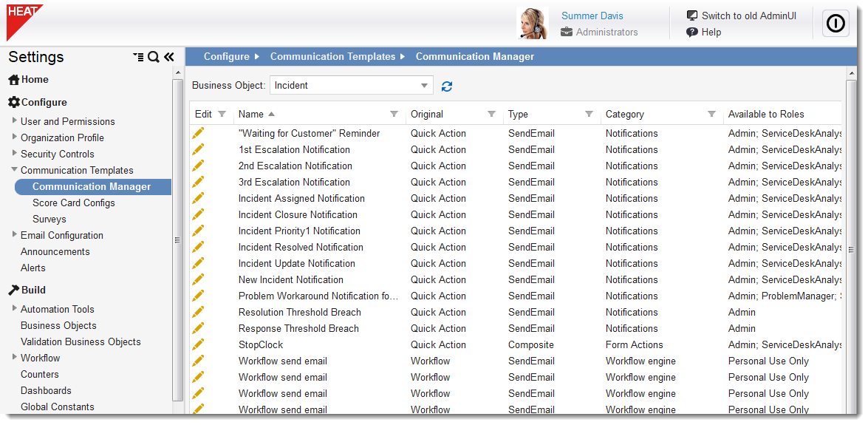
Task: Open Business Objects under Build
Action: 58,325
